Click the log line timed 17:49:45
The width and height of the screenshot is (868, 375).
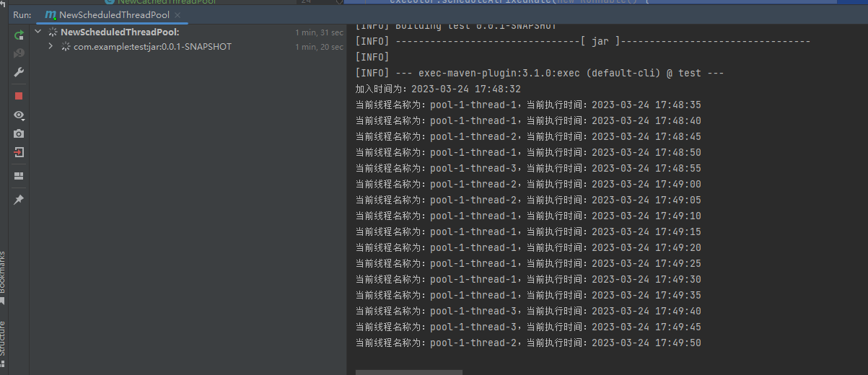click(x=528, y=327)
